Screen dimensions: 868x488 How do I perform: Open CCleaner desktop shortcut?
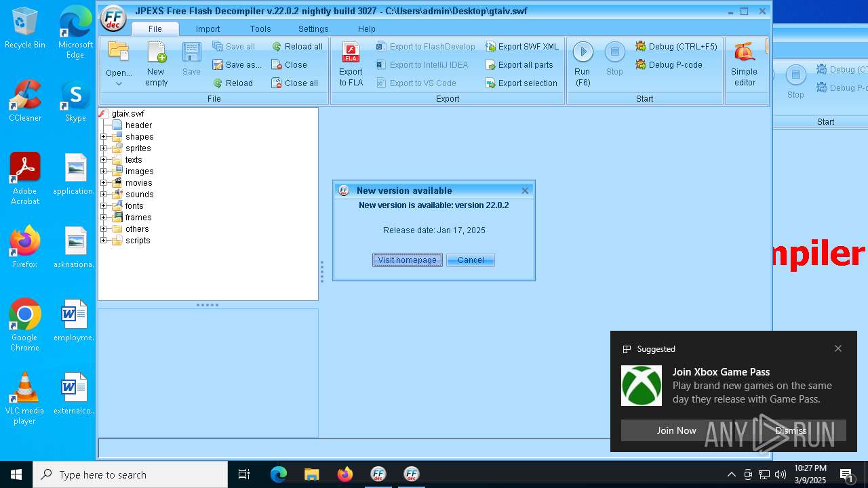[25, 101]
